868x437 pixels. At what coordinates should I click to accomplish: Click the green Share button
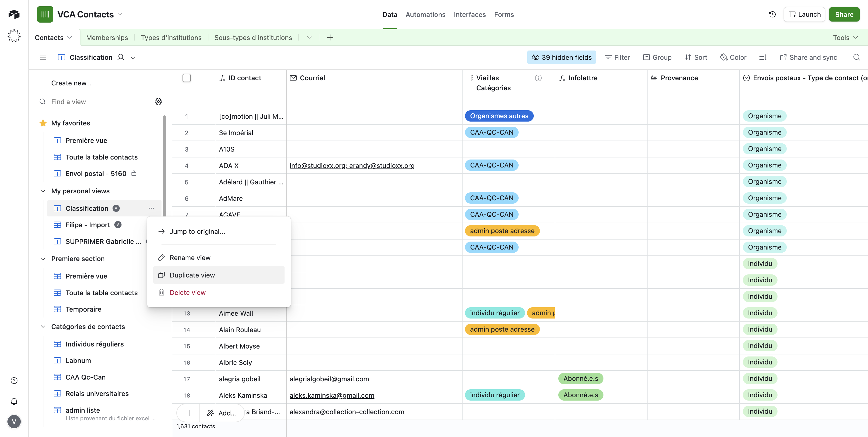844,15
